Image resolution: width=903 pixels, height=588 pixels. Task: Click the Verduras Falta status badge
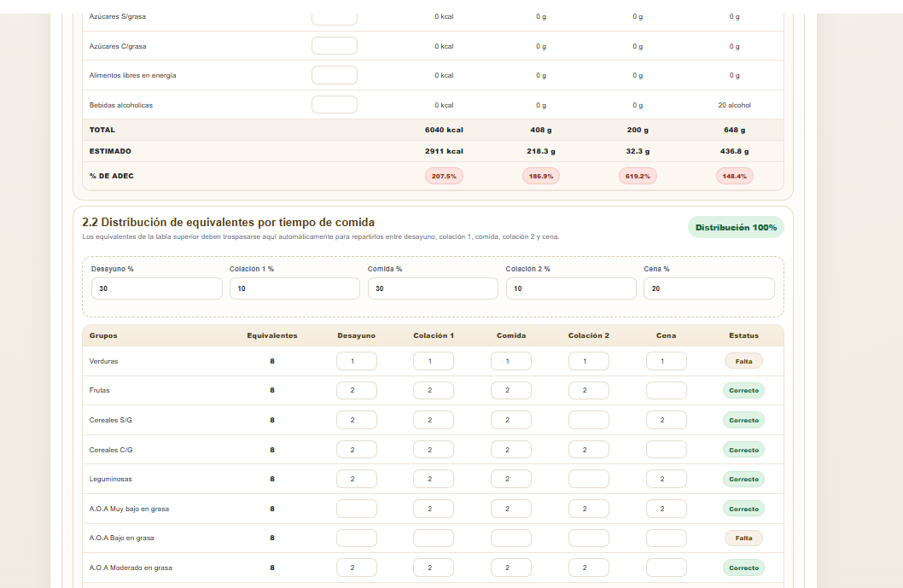coord(743,361)
